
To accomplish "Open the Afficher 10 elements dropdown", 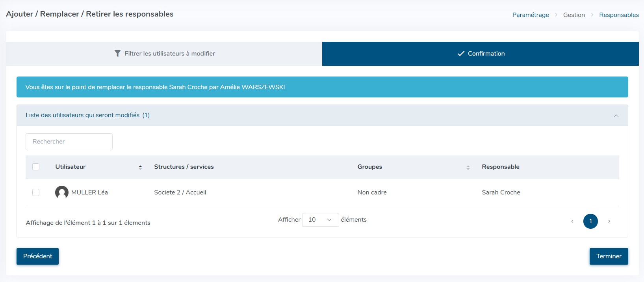I will coord(320,220).
